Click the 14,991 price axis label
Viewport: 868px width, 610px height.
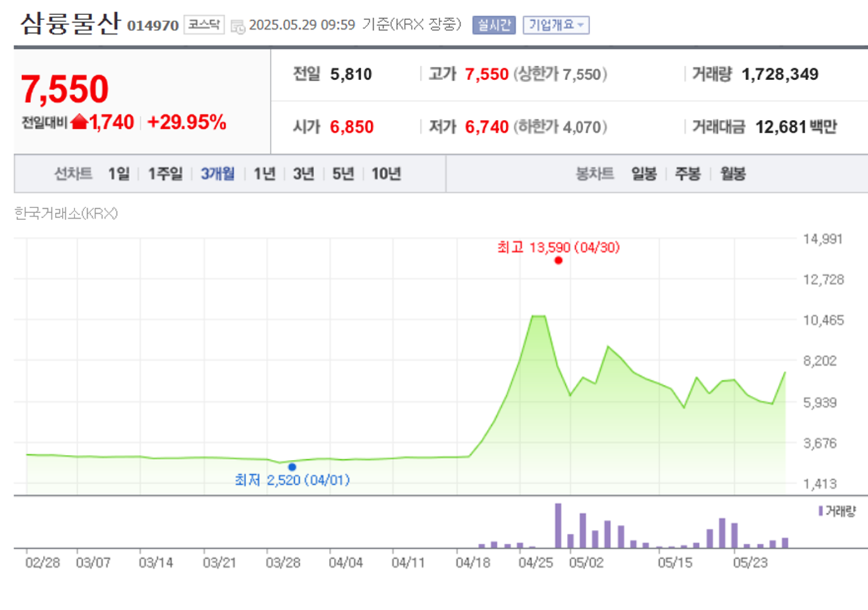823,238
